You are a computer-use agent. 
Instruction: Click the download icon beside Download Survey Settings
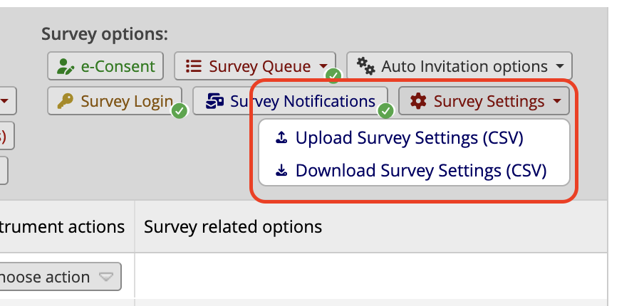coord(281,171)
